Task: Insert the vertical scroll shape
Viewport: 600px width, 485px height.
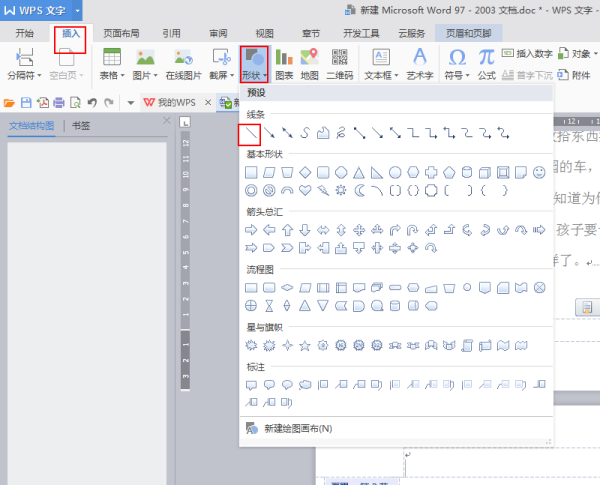Action: coord(467,346)
